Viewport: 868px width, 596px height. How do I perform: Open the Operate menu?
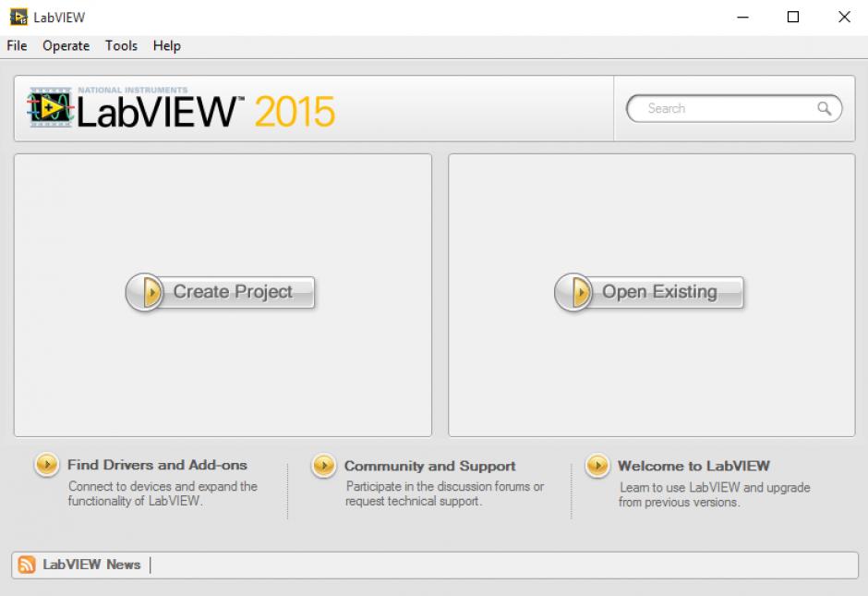coord(66,46)
